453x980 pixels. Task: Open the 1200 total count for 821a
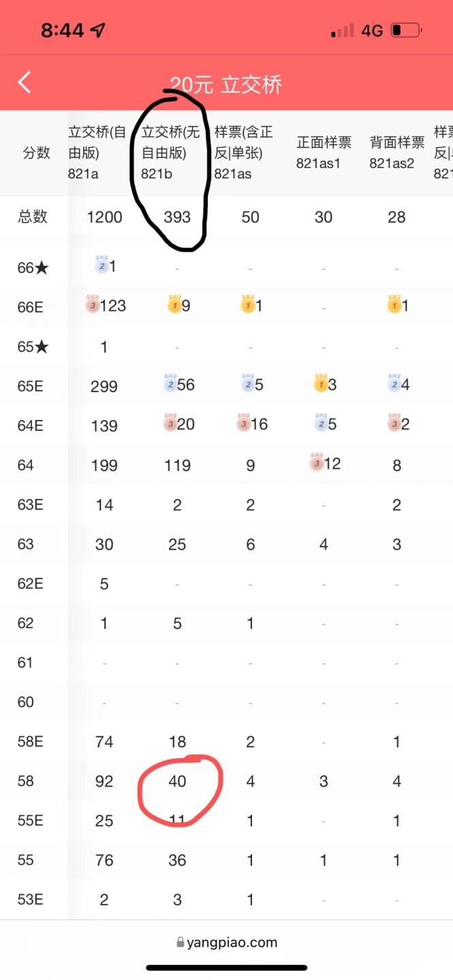click(x=105, y=217)
